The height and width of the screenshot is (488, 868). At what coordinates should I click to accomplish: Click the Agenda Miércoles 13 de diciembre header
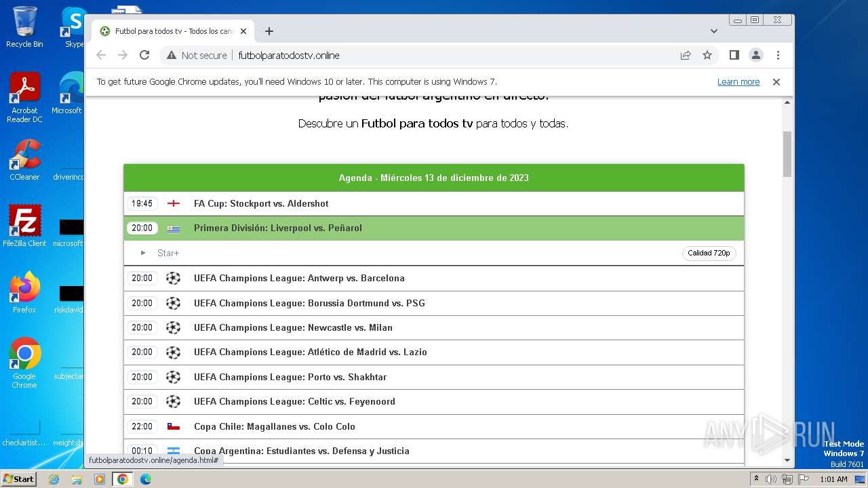434,178
